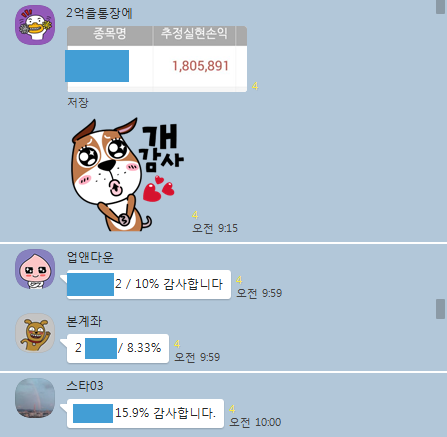Click the 추정실현손익 column header in image

tap(194, 33)
